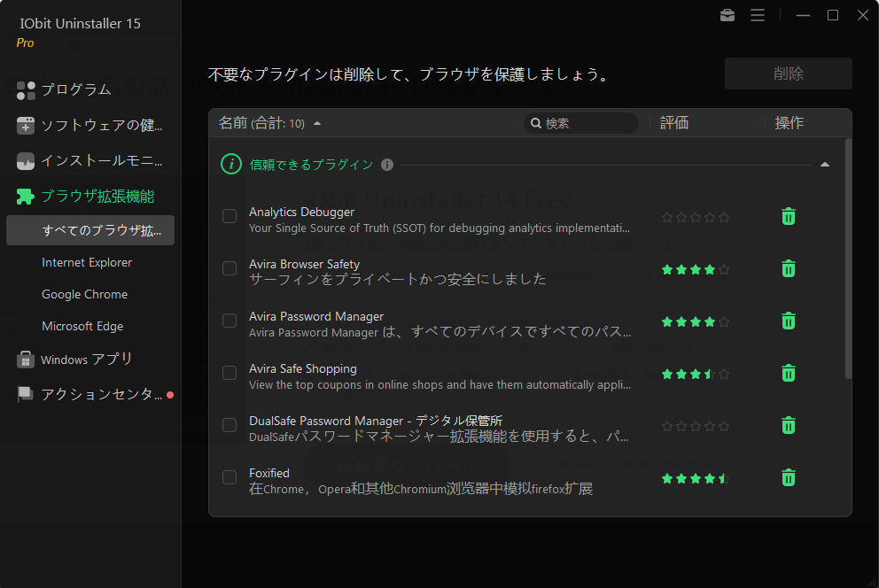Click the 評価 column header
879x588 pixels.
pyautogui.click(x=673, y=123)
